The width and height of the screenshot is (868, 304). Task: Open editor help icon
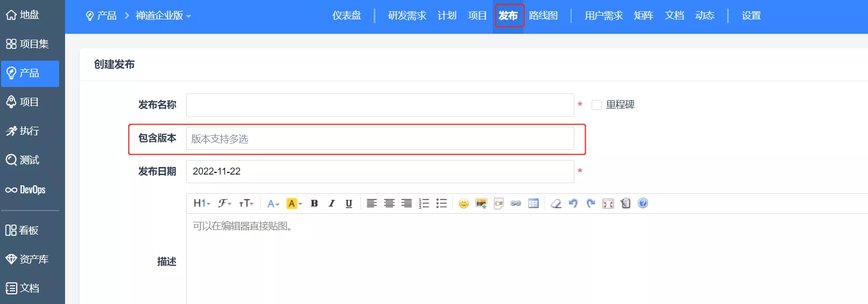643,203
